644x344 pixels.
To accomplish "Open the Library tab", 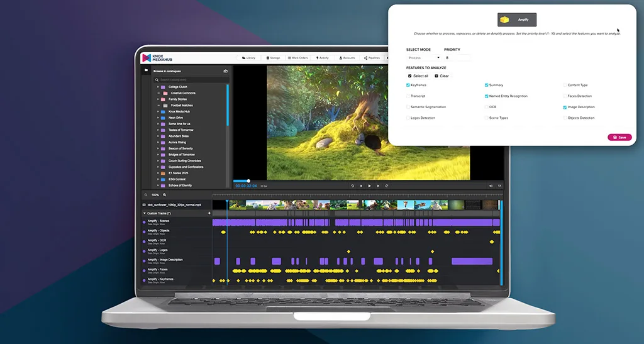I will pyautogui.click(x=248, y=58).
